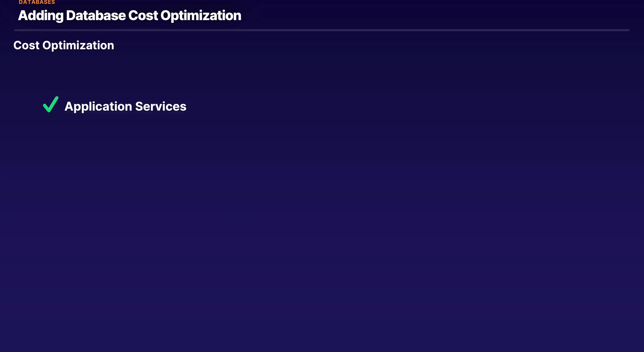
Task: Click the capital A starting the slide title
Action: (23, 15)
